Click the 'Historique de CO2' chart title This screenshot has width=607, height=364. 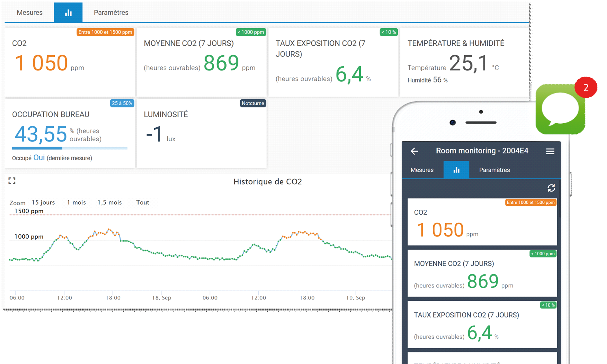click(268, 181)
